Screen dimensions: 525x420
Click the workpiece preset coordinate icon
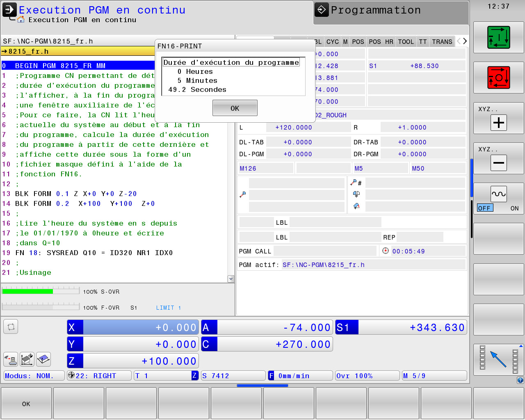27,360
